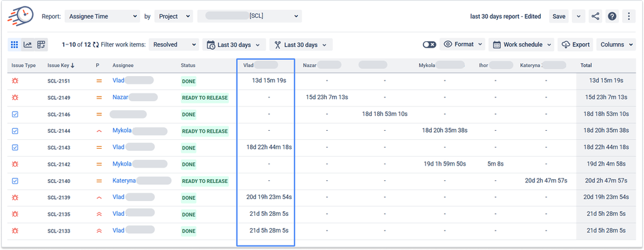Click the 20d 19h 23m 54s Vlad cell
Image resolution: width=644 pixels, height=250 pixels.
pyautogui.click(x=269, y=197)
